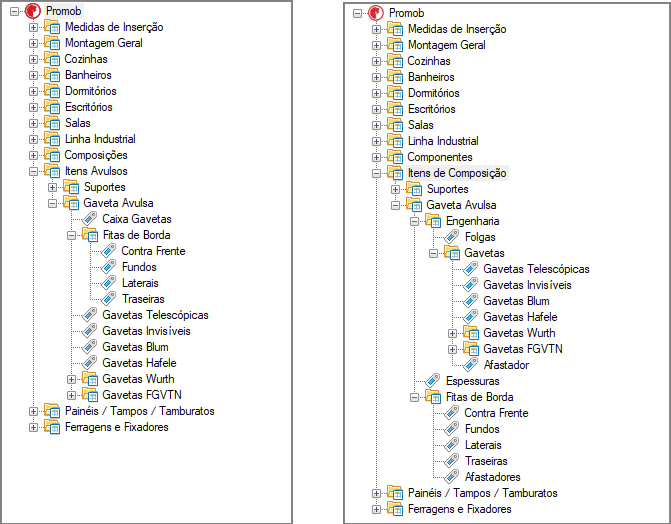Collapse the Promob root in left tree

14,12
